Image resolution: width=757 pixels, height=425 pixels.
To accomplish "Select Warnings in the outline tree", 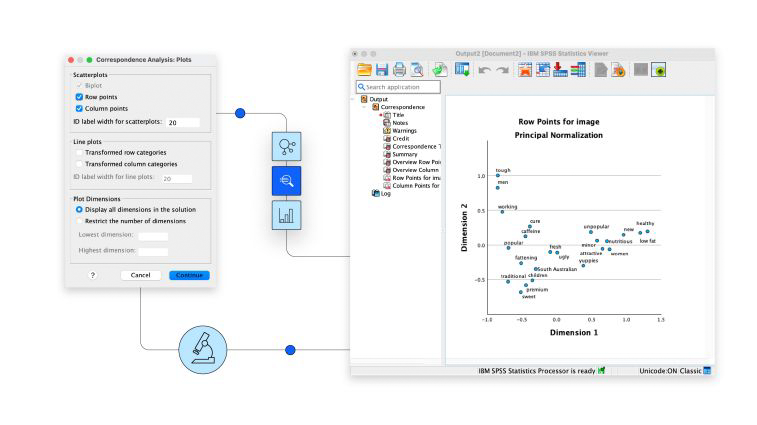I will 404,130.
